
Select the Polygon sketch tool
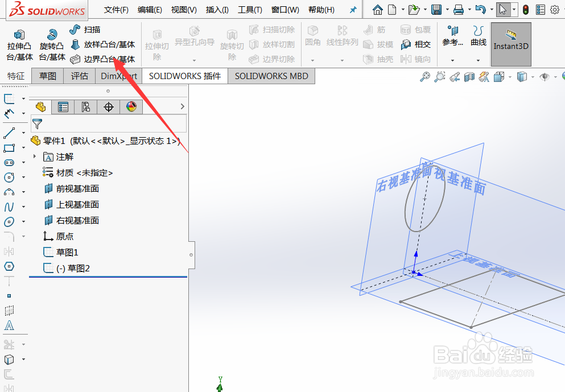tap(9, 266)
